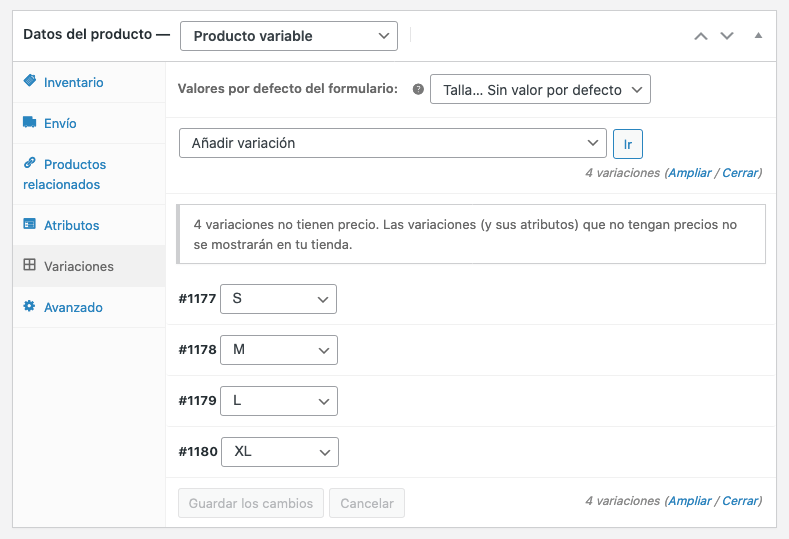This screenshot has width=789, height=539.
Task: Click the Ir button
Action: (x=627, y=144)
